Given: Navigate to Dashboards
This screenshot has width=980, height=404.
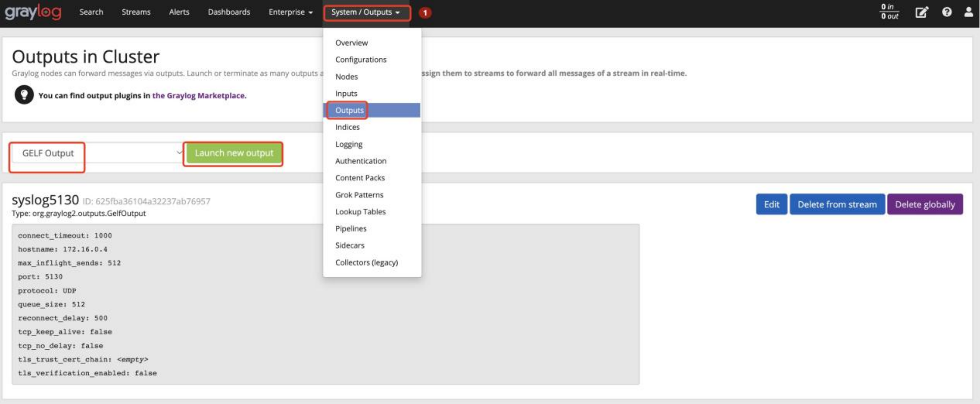Looking at the screenshot, I should 229,12.
